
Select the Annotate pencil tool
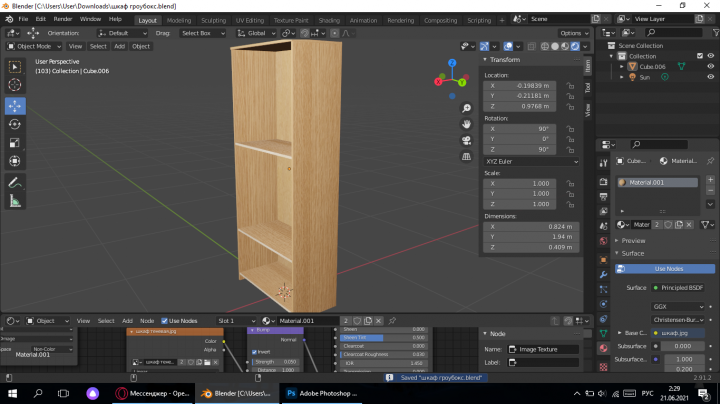click(15, 183)
